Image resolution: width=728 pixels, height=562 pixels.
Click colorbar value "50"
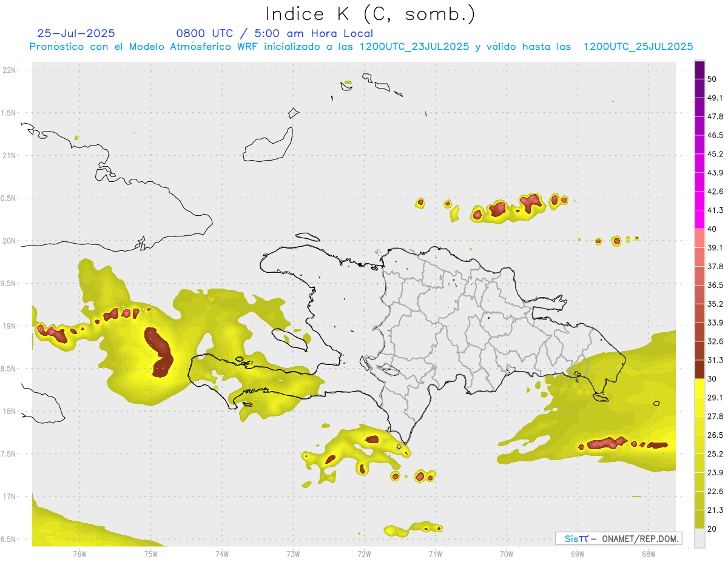pos(712,79)
